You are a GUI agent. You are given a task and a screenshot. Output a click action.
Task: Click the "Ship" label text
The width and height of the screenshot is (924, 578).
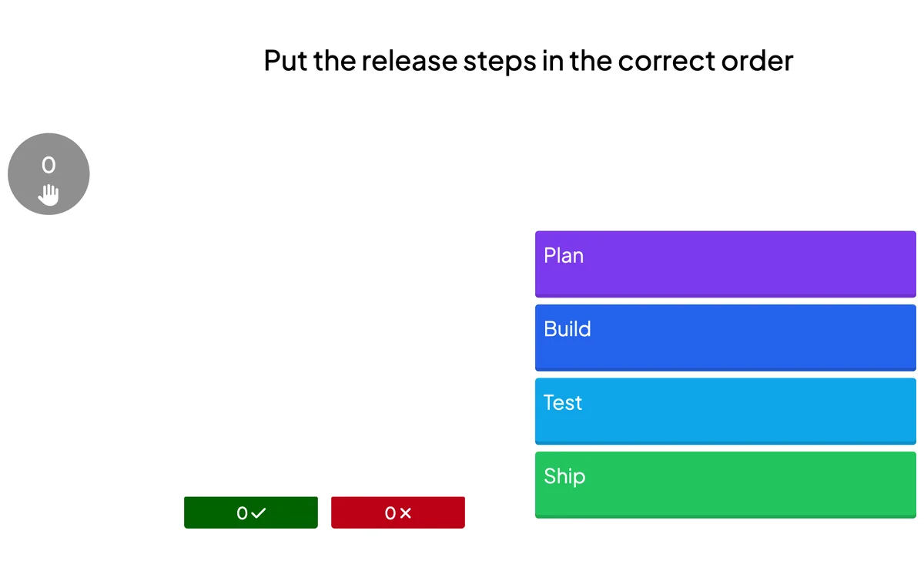click(x=564, y=476)
